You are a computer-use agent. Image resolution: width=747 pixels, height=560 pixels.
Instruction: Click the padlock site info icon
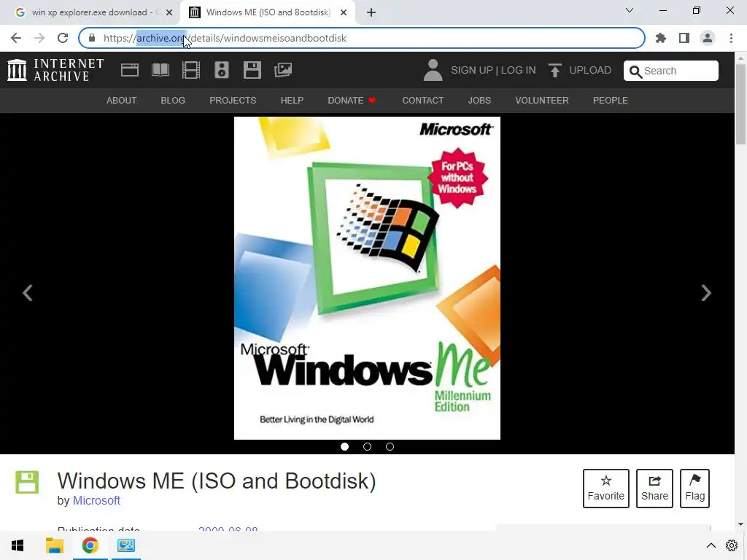pos(92,38)
